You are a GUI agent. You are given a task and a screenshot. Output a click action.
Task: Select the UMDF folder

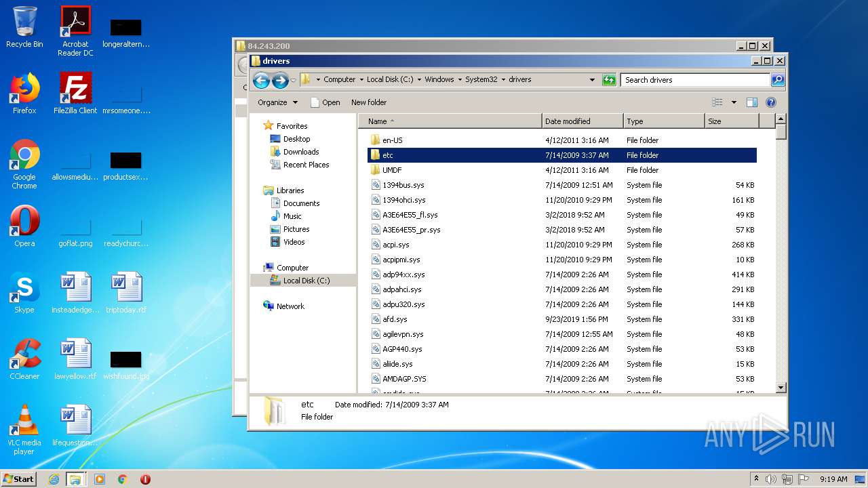(x=391, y=170)
